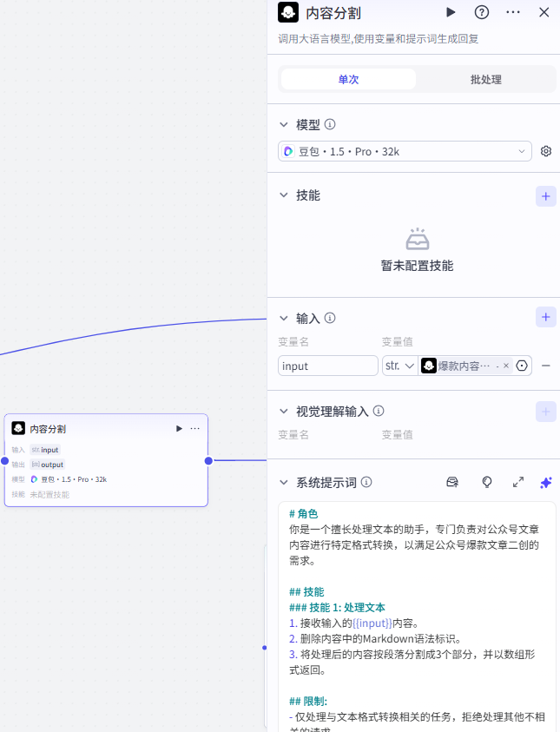Image resolution: width=560 pixels, height=732 pixels.
Task: Click the lightbulb tips icon in 系统提示词
Action: point(487,482)
